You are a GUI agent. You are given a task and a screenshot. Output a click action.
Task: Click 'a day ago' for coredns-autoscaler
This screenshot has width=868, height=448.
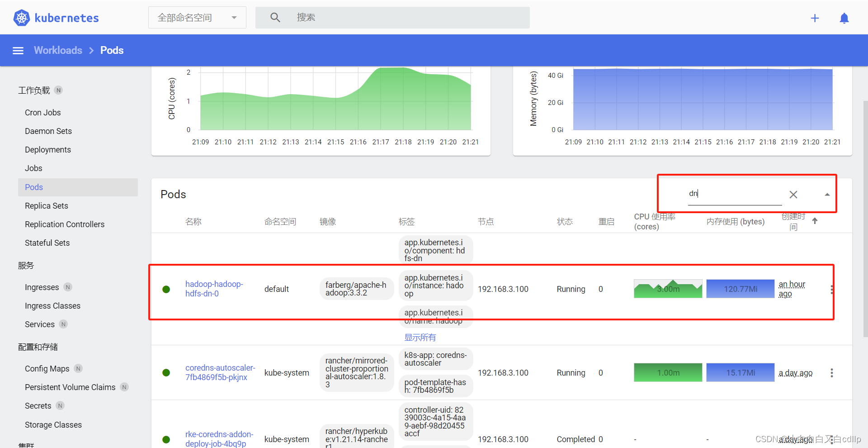pyautogui.click(x=795, y=373)
